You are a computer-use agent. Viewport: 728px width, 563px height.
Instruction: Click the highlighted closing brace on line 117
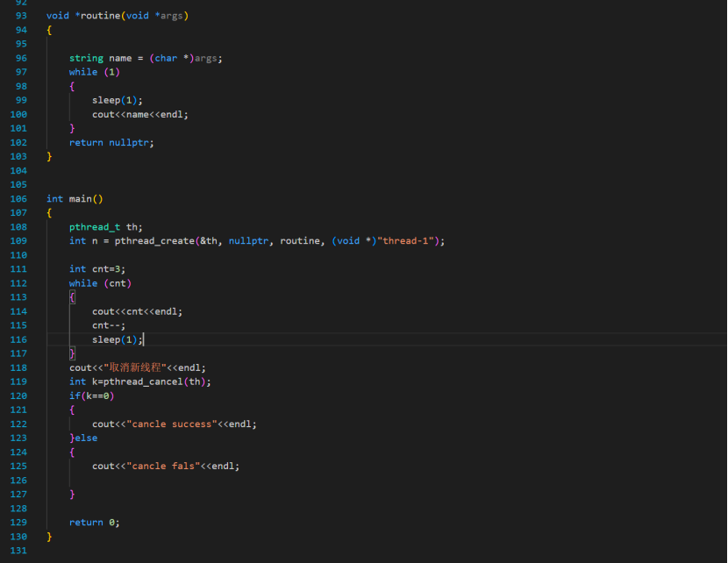[72, 353]
